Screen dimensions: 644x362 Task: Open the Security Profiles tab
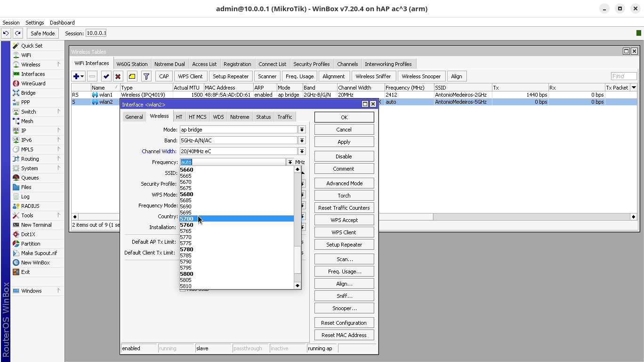[311, 64]
